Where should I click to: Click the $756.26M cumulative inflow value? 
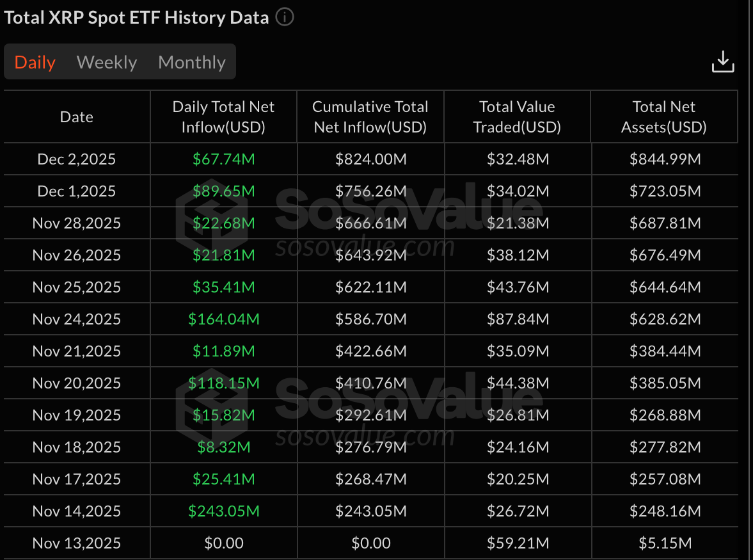coord(370,191)
